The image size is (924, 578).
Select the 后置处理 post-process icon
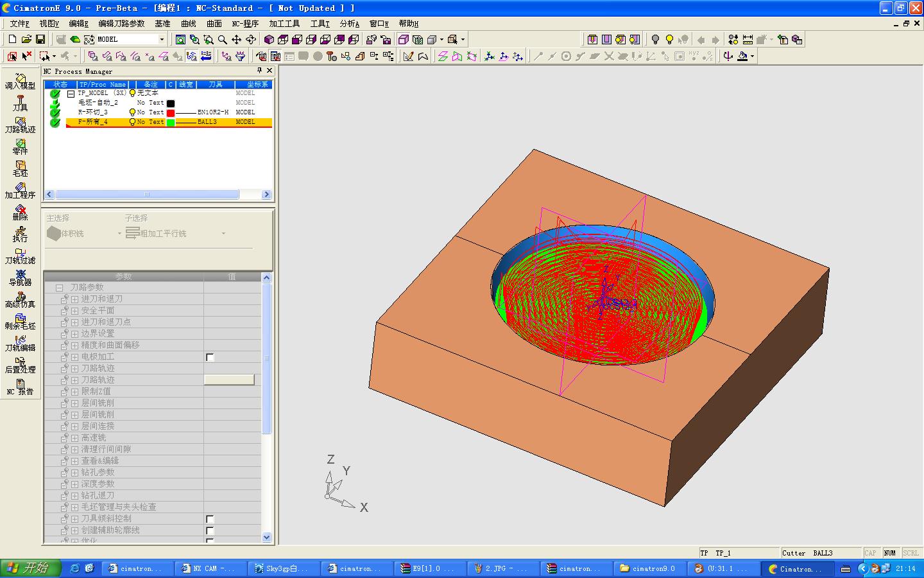[20, 364]
